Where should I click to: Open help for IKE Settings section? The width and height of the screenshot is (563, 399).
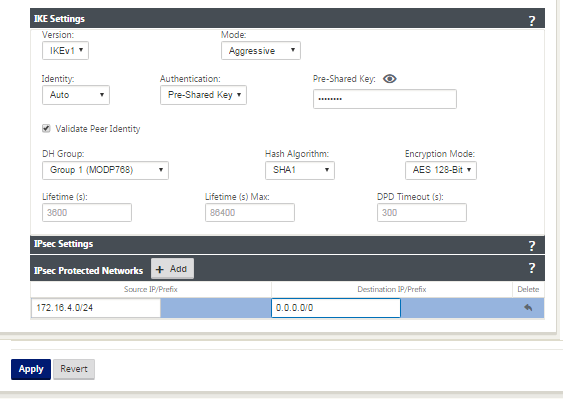(532, 20)
